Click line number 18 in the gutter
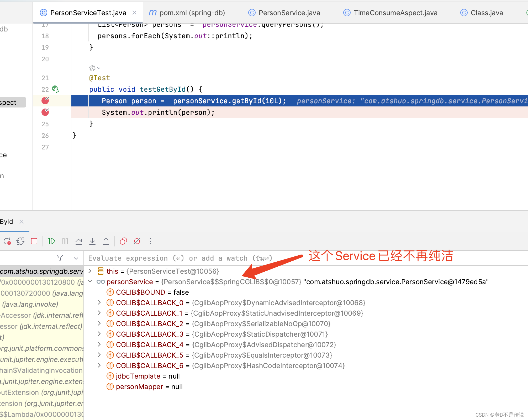The image size is (528, 420). (45, 36)
